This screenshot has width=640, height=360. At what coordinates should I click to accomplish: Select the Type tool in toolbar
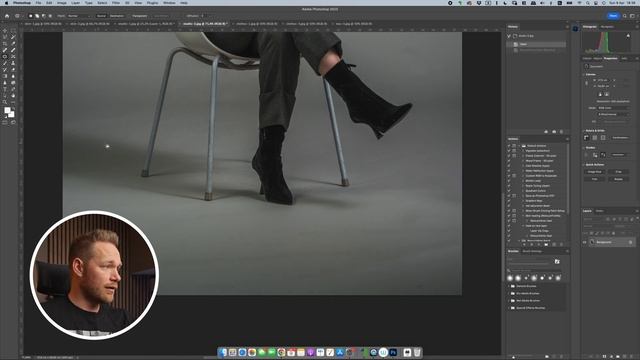pyautogui.click(x=5, y=89)
